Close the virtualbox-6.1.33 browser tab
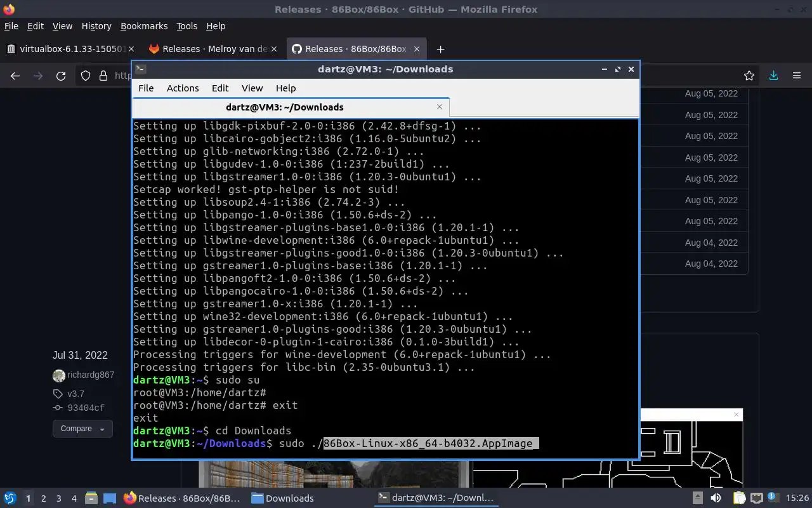Image resolution: width=812 pixels, height=508 pixels. (x=131, y=49)
